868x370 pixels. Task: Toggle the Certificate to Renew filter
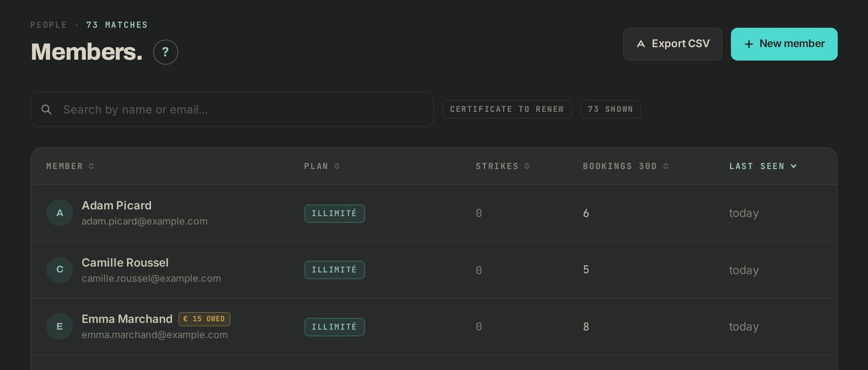point(507,109)
